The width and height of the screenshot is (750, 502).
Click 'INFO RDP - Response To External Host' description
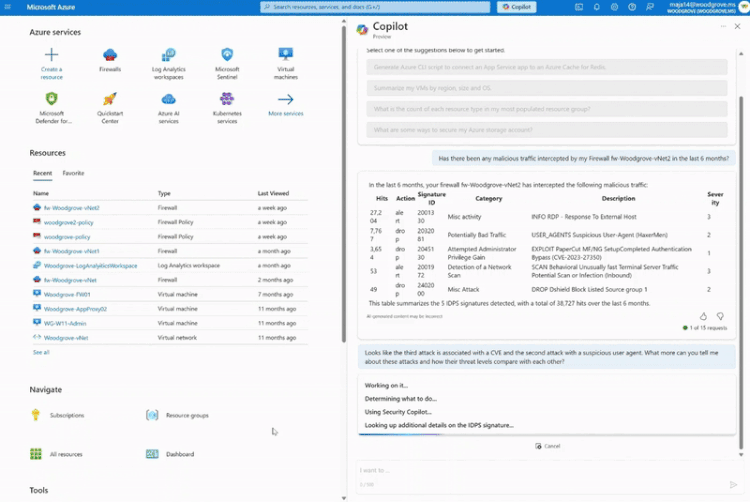pyautogui.click(x=584, y=217)
